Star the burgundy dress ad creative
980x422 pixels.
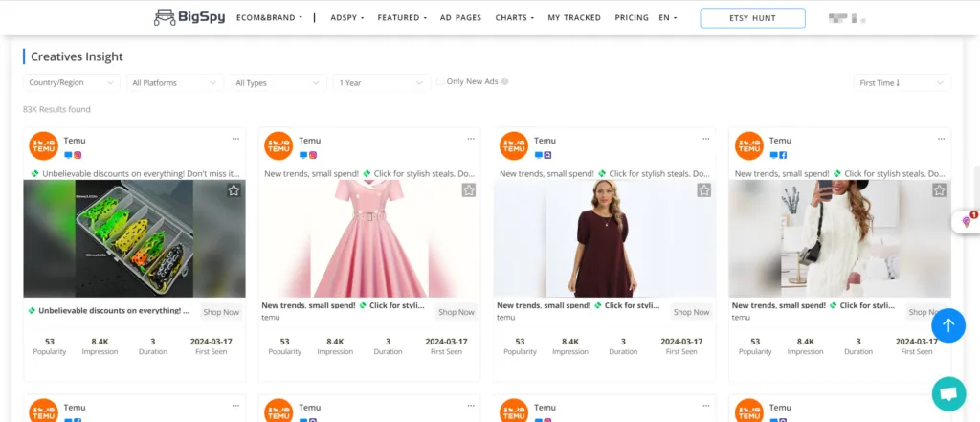pyautogui.click(x=704, y=190)
